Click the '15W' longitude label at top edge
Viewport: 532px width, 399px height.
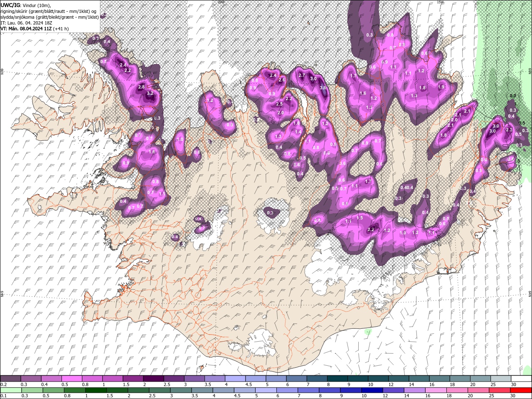(440, 2)
